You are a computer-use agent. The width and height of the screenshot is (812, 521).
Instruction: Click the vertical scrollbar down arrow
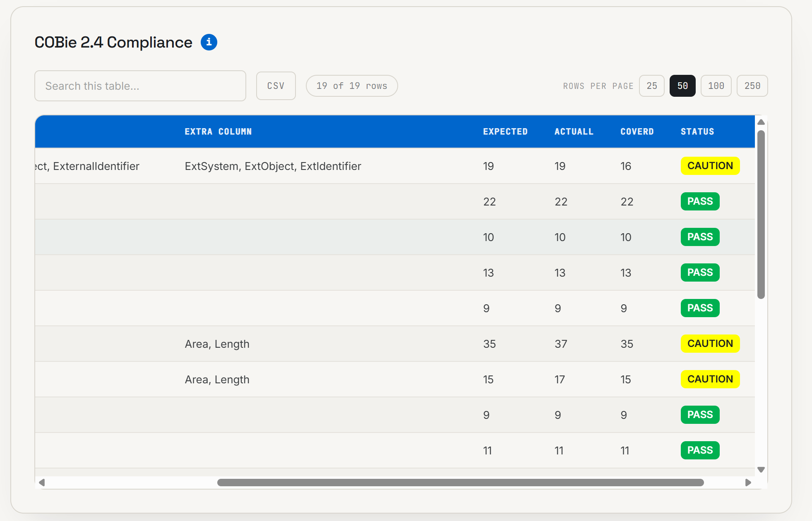761,470
